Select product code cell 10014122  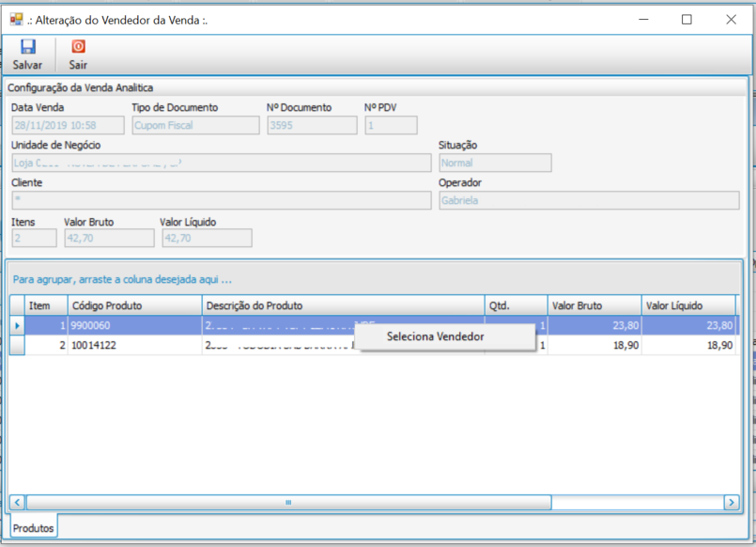coord(135,345)
